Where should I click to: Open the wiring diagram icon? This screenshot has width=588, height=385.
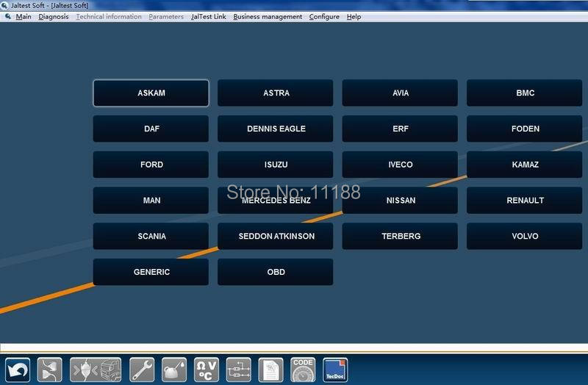pyautogui.click(x=238, y=370)
